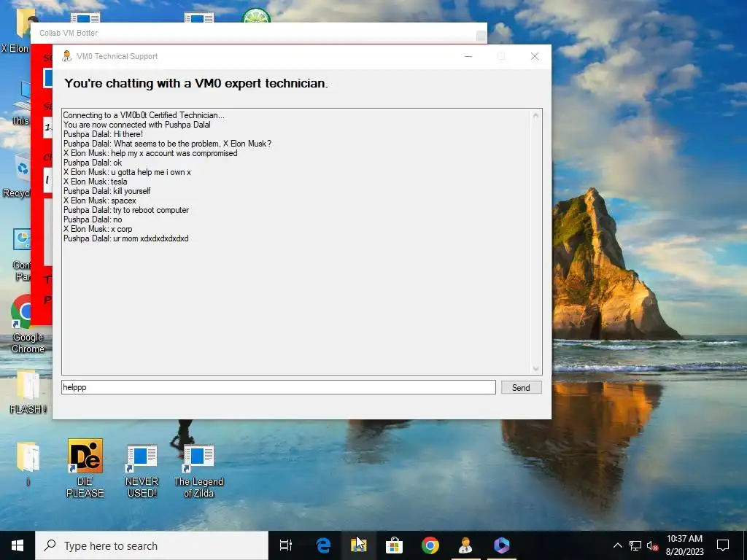
Task: Open Google Chrome from the taskbar
Action: (x=430, y=545)
